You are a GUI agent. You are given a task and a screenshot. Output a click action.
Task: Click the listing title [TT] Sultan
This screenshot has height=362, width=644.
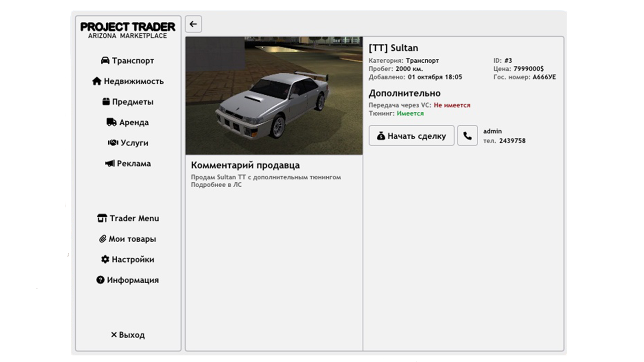pos(393,48)
